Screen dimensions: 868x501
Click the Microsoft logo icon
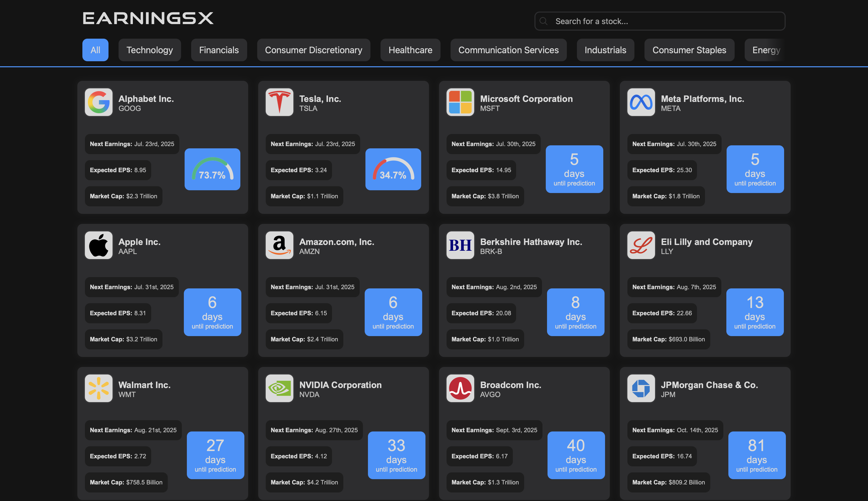(460, 102)
